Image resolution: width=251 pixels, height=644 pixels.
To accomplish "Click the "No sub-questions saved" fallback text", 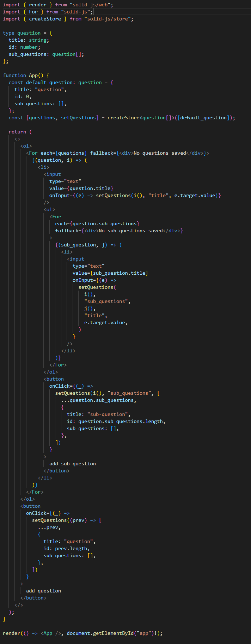I will tap(131, 231).
